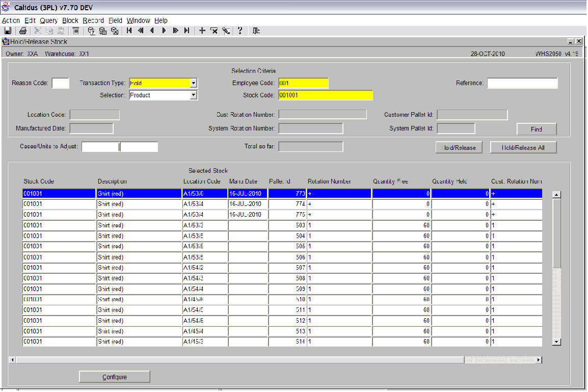Select the row with Pallet Id 774

tap(282, 204)
